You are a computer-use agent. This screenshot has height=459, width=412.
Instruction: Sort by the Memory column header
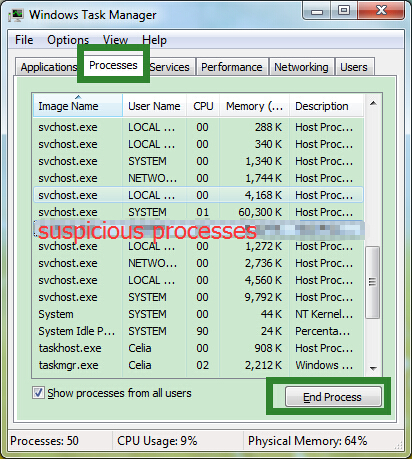pyautogui.click(x=254, y=106)
